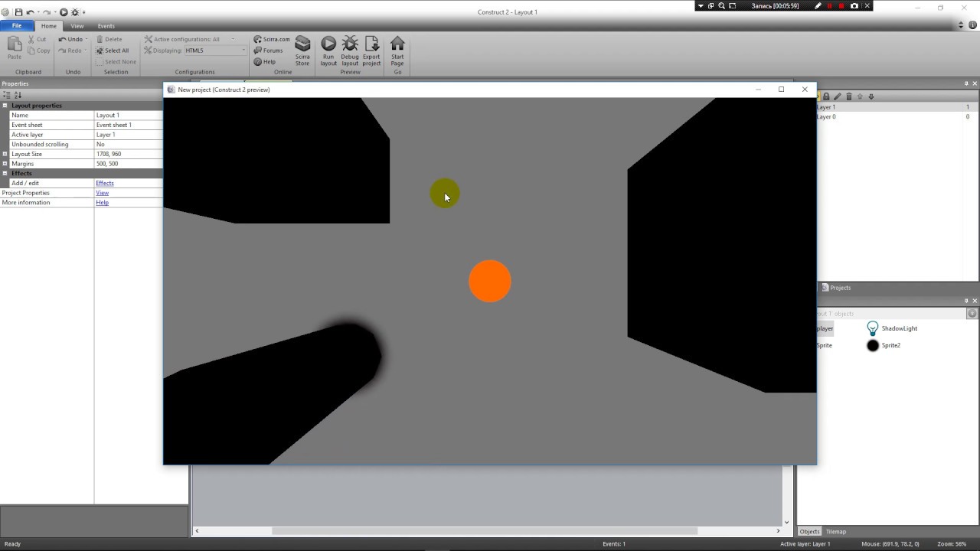Open Forums from the Online group
Screen dimensions: 980x551
(x=268, y=51)
